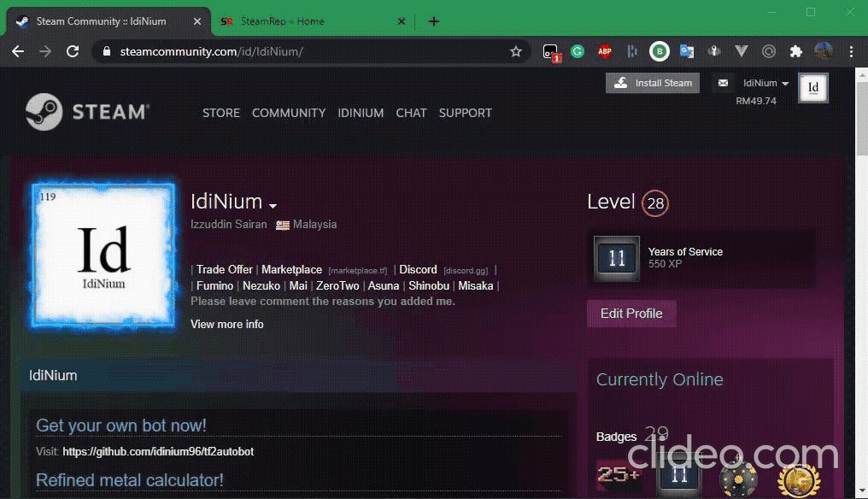Open the Trade Offer link
This screenshot has height=499, width=868.
click(x=224, y=270)
